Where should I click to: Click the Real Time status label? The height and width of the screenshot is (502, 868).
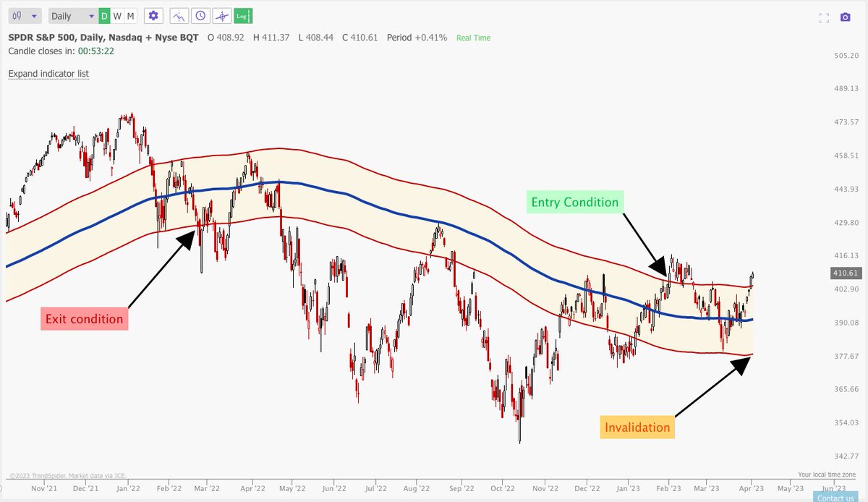click(473, 38)
